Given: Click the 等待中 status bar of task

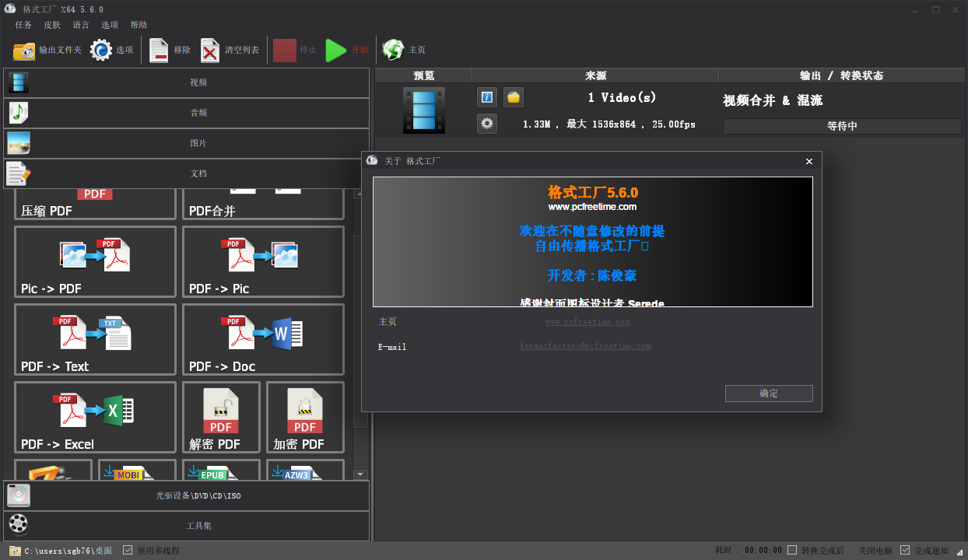Looking at the screenshot, I should (842, 126).
